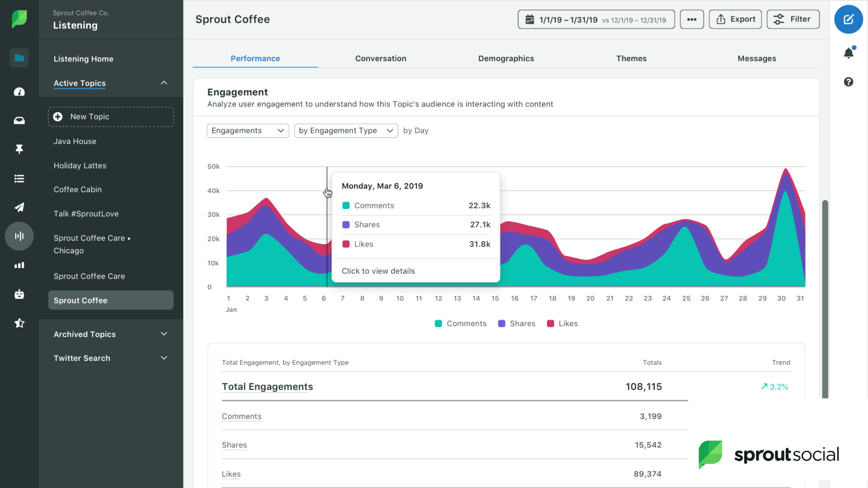This screenshot has height=488, width=868.
Task: Open the dashboard gauge icon
Action: [19, 92]
